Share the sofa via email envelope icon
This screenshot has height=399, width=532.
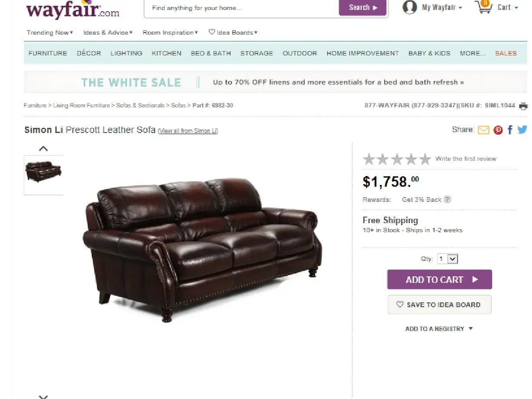pos(483,130)
